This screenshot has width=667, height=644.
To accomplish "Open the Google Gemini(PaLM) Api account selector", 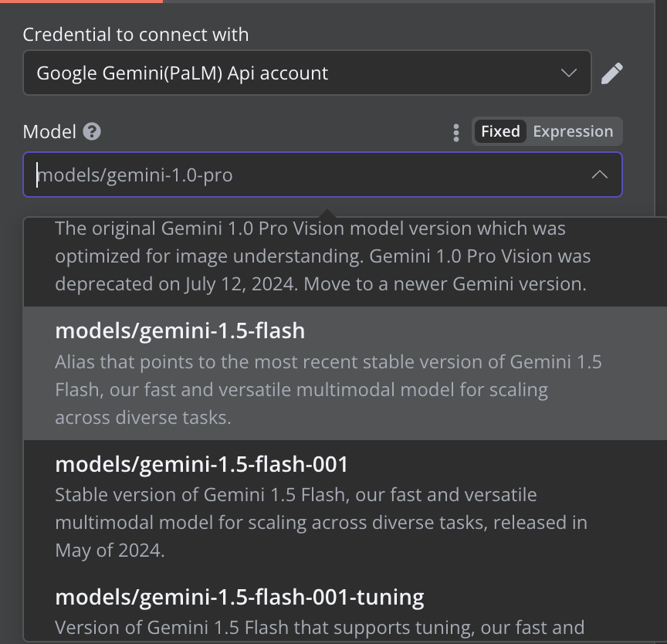I will tap(293, 73).
